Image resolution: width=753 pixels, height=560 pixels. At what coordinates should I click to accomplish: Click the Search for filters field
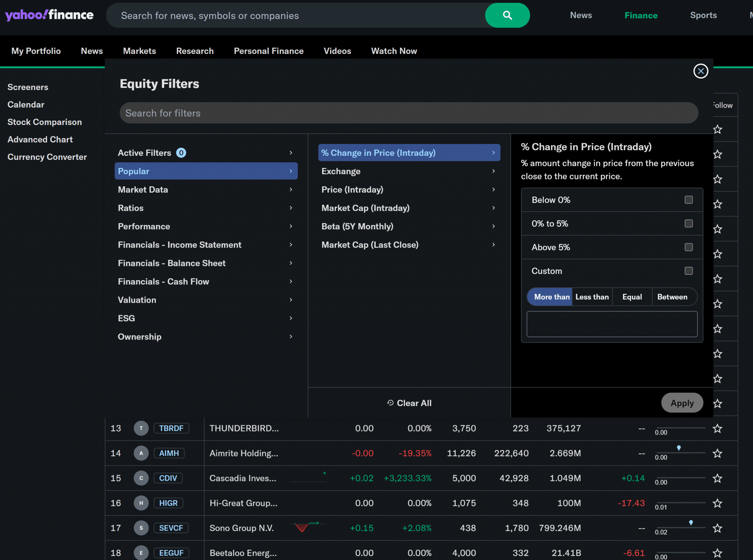[x=408, y=113]
